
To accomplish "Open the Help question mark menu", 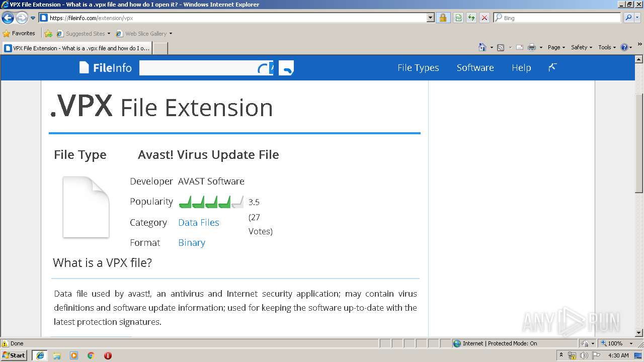I will click(x=626, y=47).
